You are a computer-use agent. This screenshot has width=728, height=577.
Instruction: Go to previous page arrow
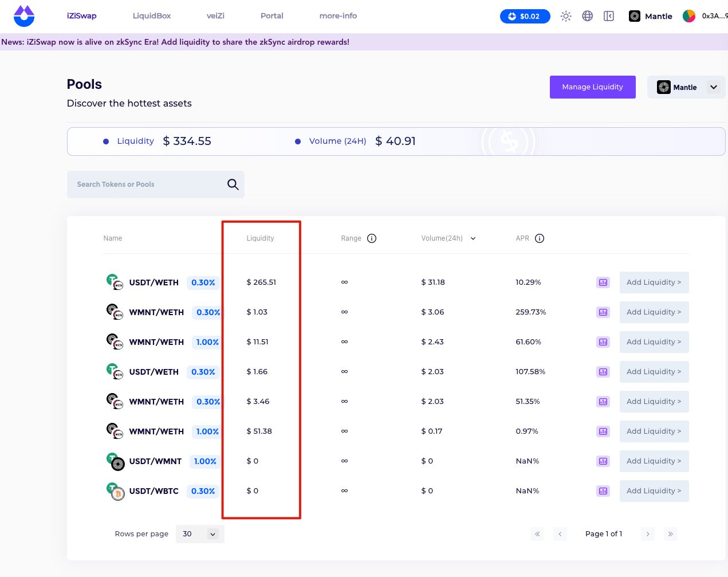[x=560, y=534]
